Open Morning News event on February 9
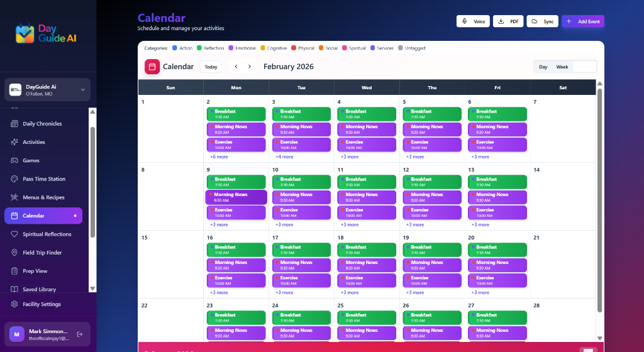This screenshot has height=352, width=644. (x=236, y=197)
